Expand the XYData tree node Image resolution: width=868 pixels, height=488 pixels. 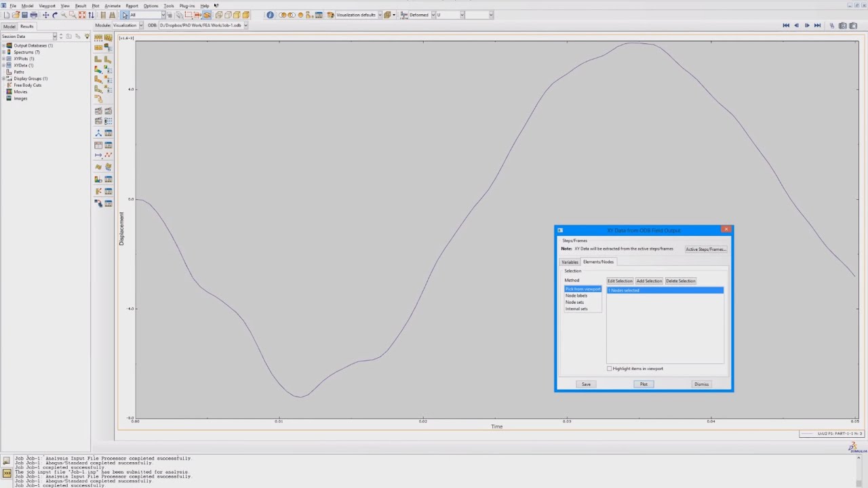pyautogui.click(x=3, y=66)
